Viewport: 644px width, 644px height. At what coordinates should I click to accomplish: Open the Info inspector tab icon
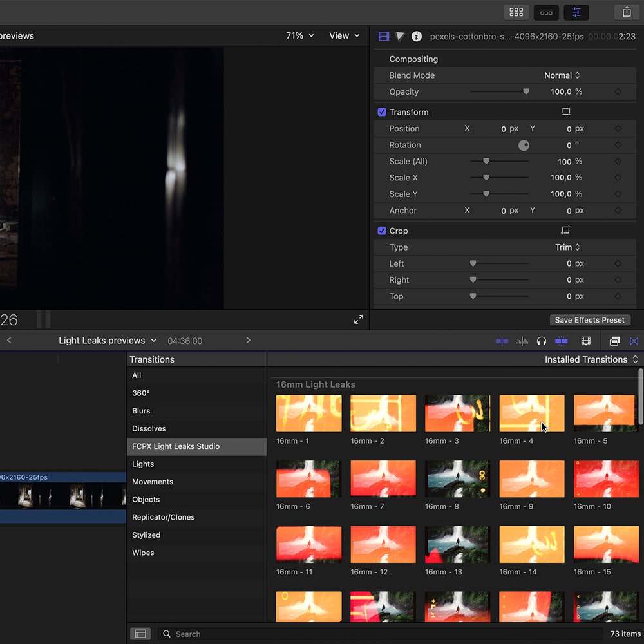click(x=417, y=37)
